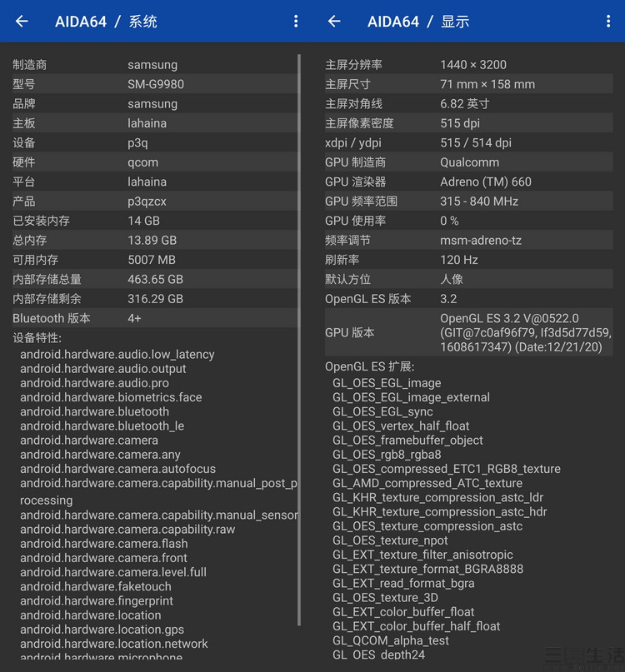Click android.hardware.fingerprint entry
Screen dimensions: 625x672
(97, 601)
